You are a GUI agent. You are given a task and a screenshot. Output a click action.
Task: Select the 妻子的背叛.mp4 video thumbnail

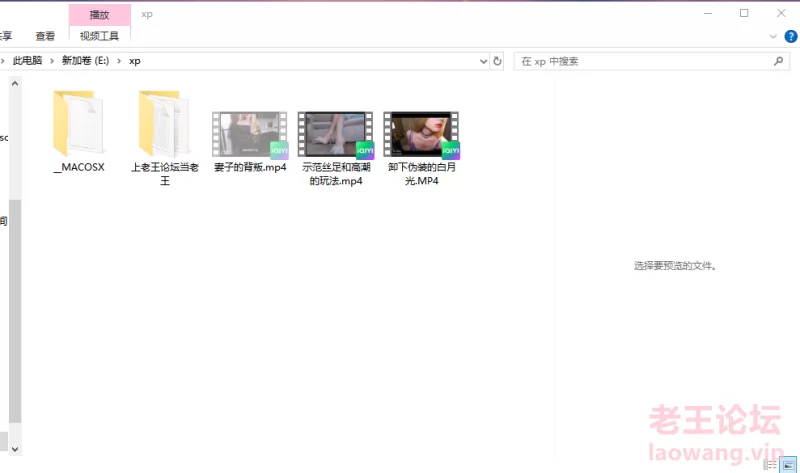250,134
